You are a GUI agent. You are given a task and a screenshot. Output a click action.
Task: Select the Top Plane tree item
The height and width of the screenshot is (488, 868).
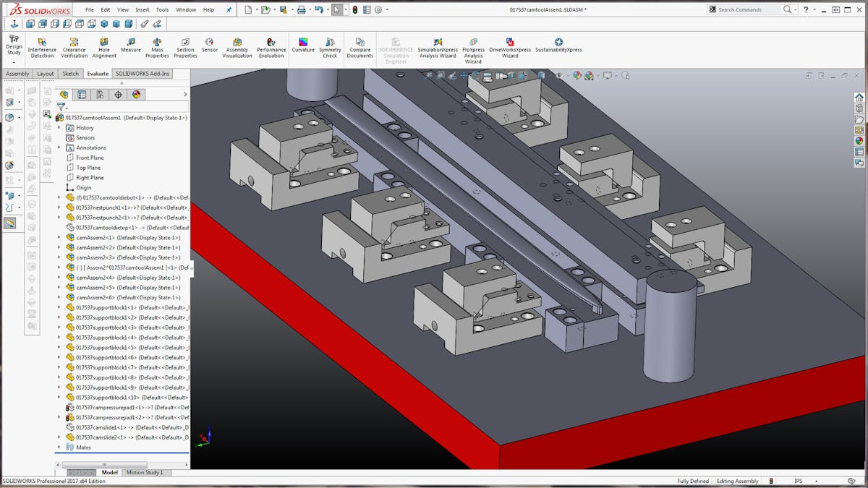88,168
